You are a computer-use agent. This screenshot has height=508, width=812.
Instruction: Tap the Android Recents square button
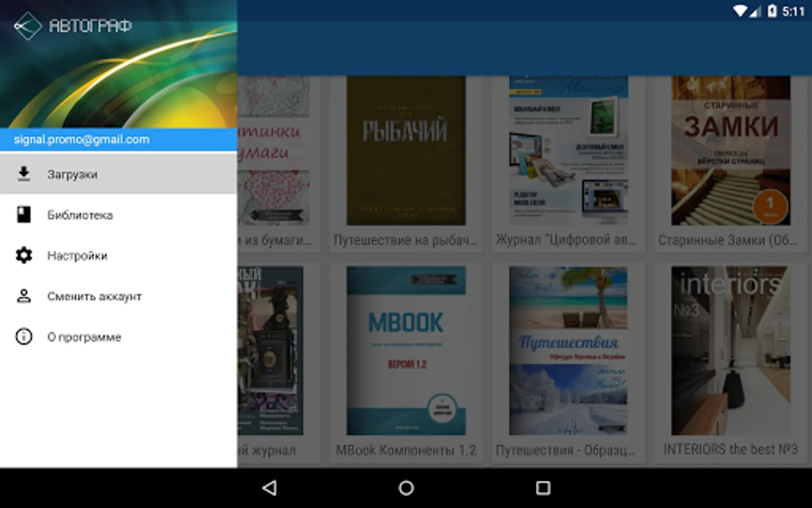[x=543, y=488]
